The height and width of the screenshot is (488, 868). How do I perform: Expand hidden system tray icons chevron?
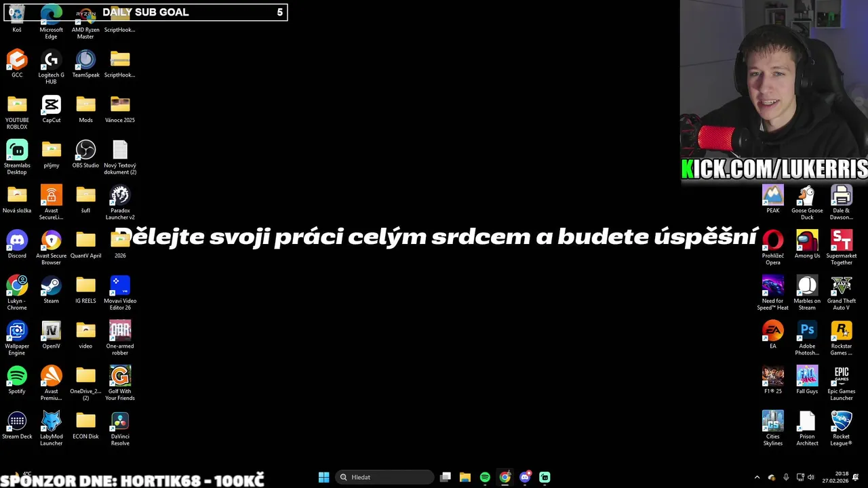click(x=757, y=477)
